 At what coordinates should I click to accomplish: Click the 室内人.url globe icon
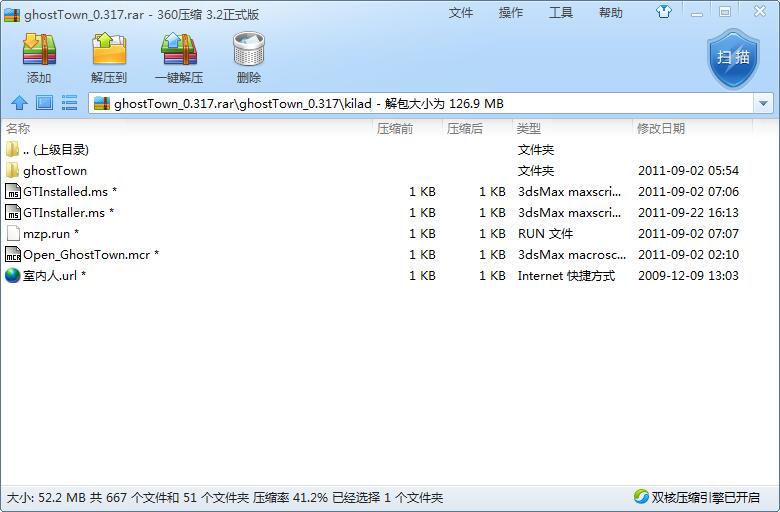(12, 275)
